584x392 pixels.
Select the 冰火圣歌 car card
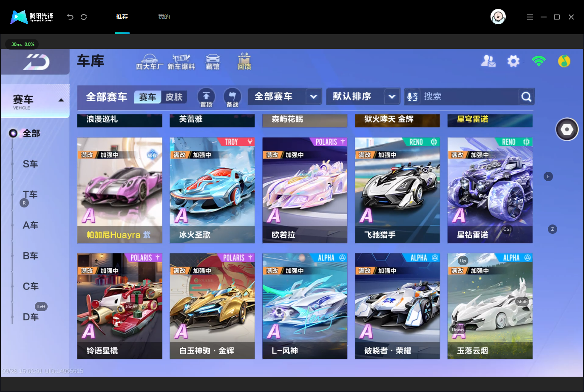click(212, 190)
